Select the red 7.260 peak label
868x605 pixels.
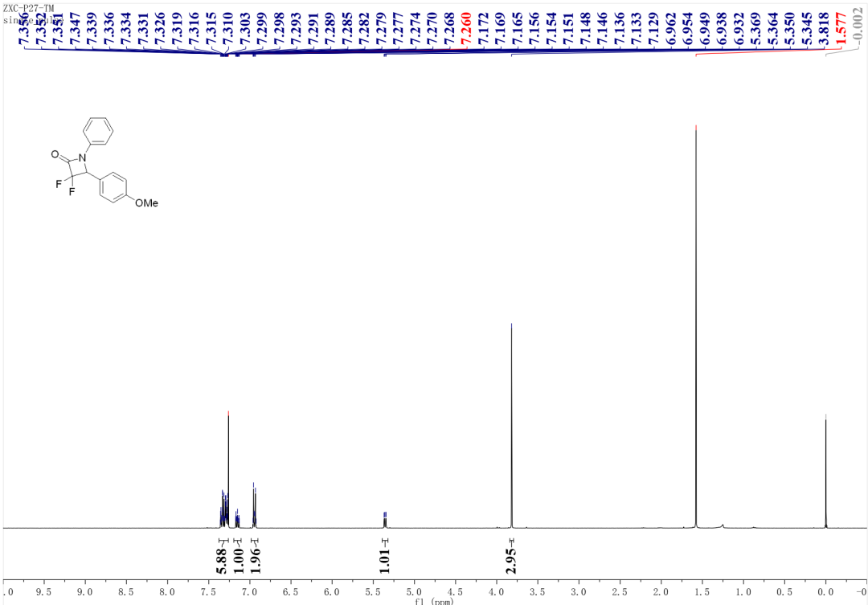coord(467,29)
